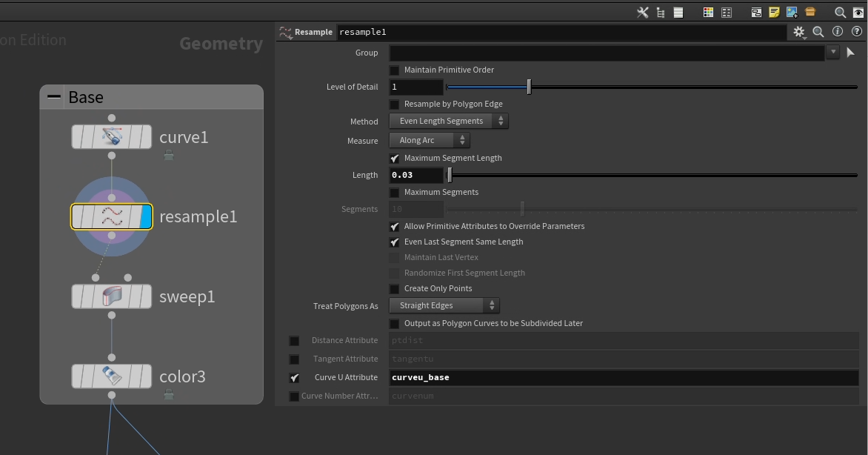Open the Method dropdown (Even Length Segments)

click(x=448, y=122)
